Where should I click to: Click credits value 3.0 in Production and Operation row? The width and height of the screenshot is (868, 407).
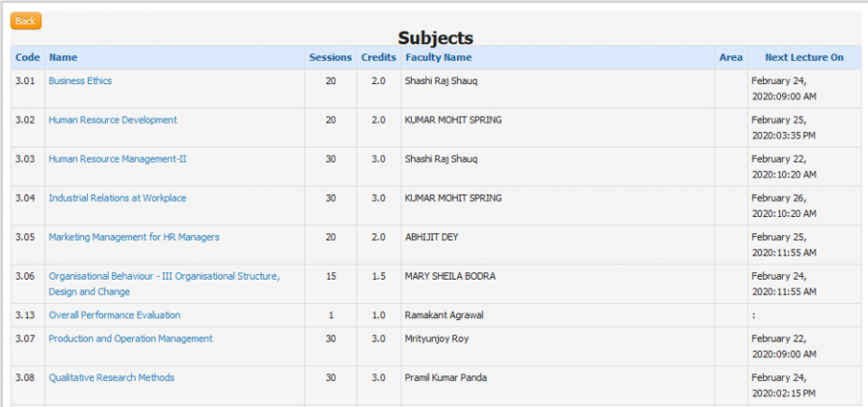click(x=379, y=339)
